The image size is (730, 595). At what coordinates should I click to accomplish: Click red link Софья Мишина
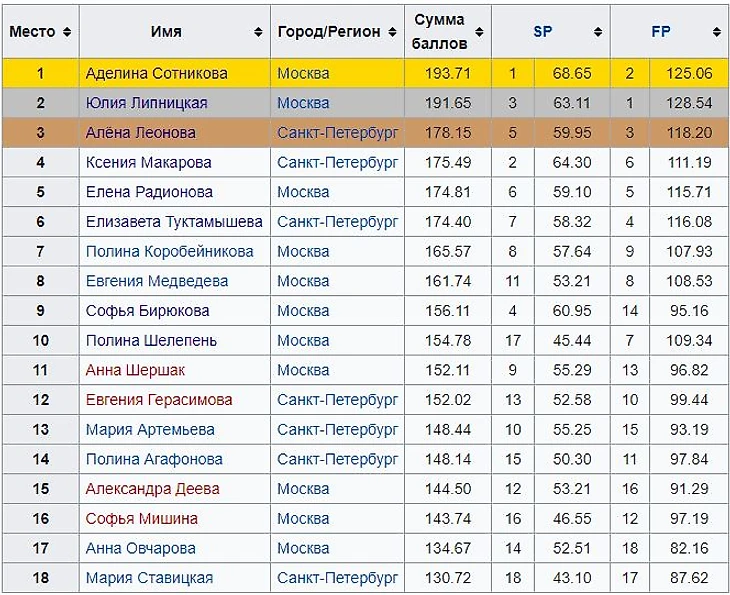(x=141, y=519)
